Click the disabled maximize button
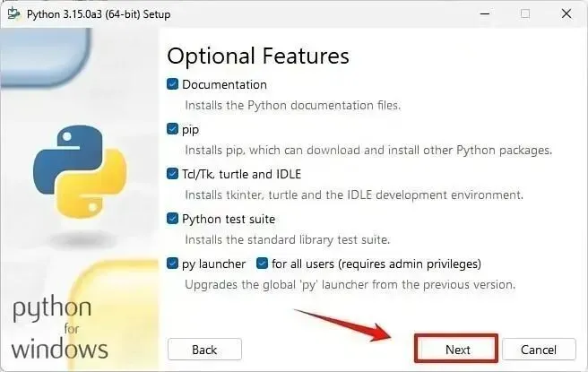Viewport: 588px width, 372px height. click(525, 13)
